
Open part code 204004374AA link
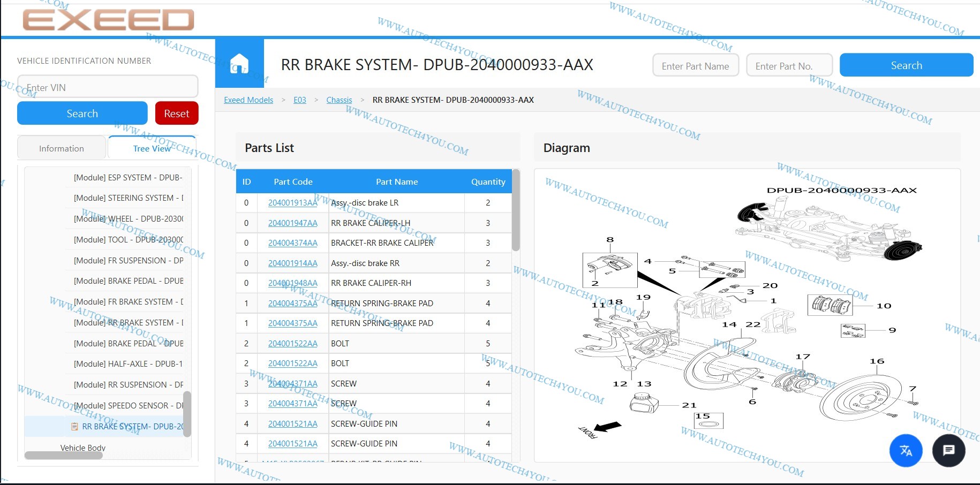pos(293,243)
